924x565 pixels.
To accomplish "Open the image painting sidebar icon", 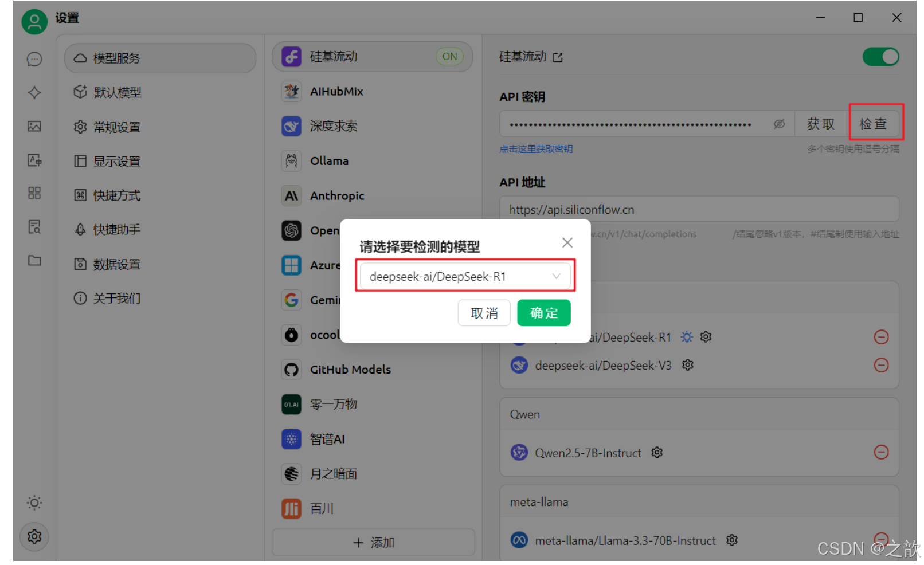I will pyautogui.click(x=34, y=126).
